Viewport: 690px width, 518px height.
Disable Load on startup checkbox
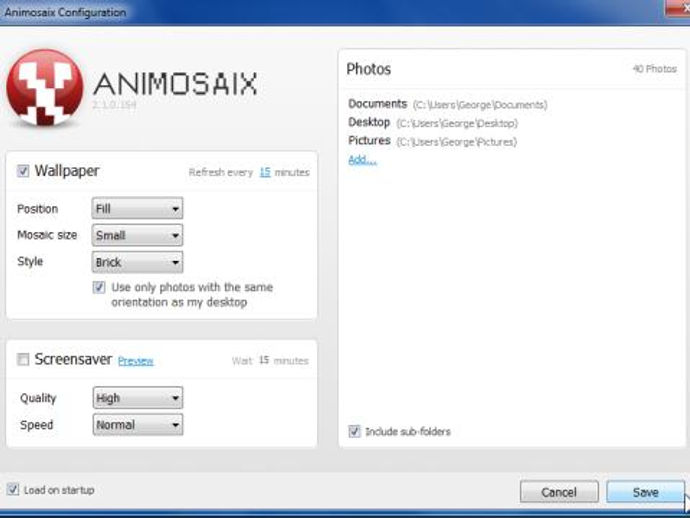tap(13, 489)
